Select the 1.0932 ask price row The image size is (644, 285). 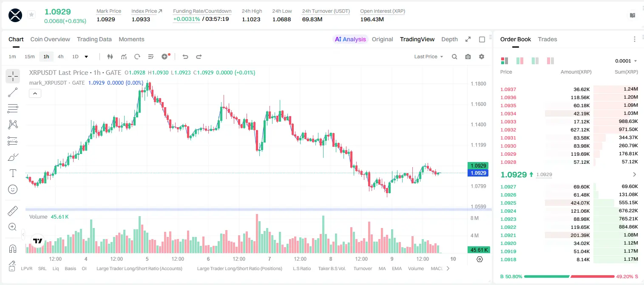pos(569,130)
